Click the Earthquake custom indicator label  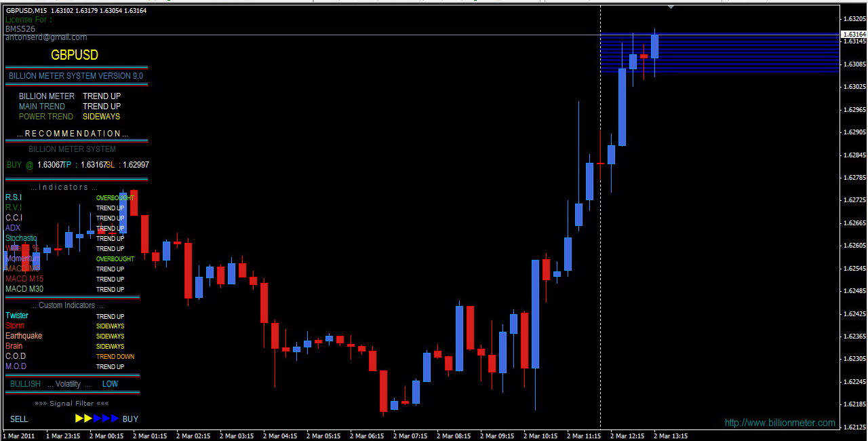24,336
